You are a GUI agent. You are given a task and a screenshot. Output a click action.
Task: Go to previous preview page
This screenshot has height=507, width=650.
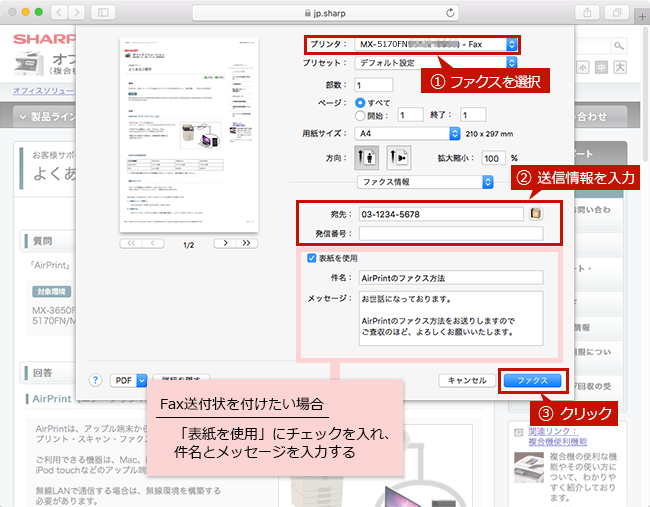pos(153,243)
